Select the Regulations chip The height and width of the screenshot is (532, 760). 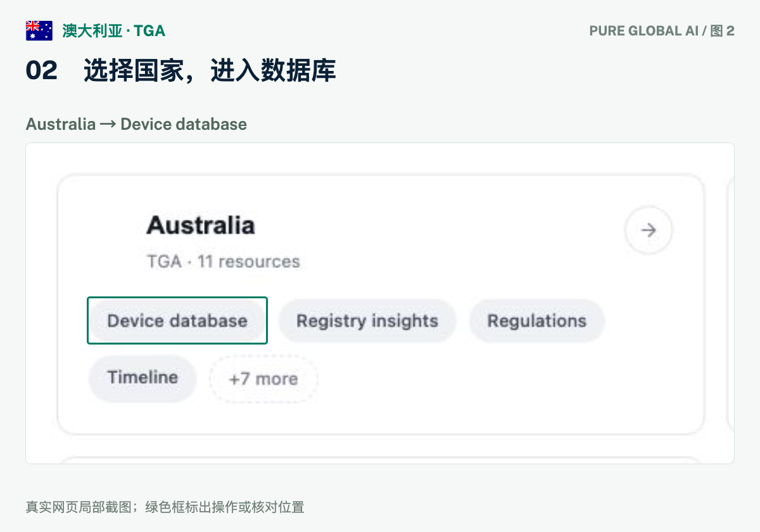pyautogui.click(x=536, y=320)
